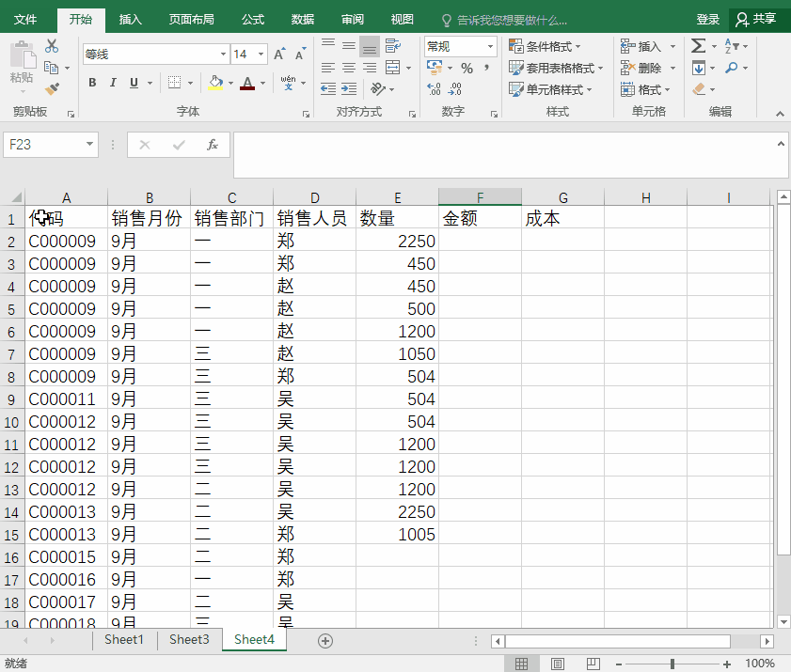Click the Increase Decimal icon
The height and width of the screenshot is (672, 791).
coord(434,87)
